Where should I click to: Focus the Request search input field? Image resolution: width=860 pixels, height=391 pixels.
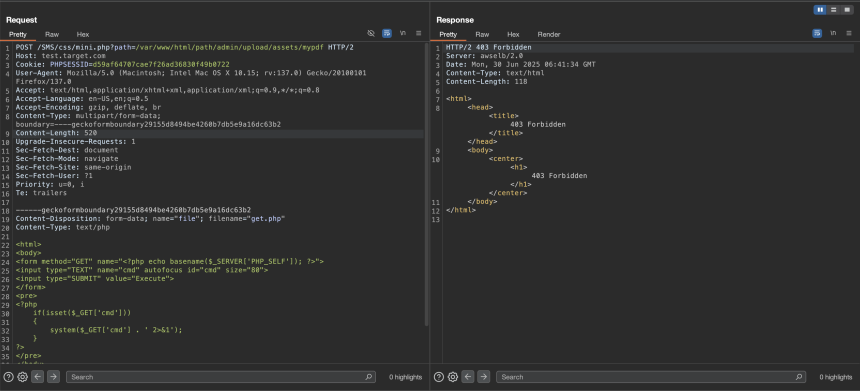[x=221, y=377]
